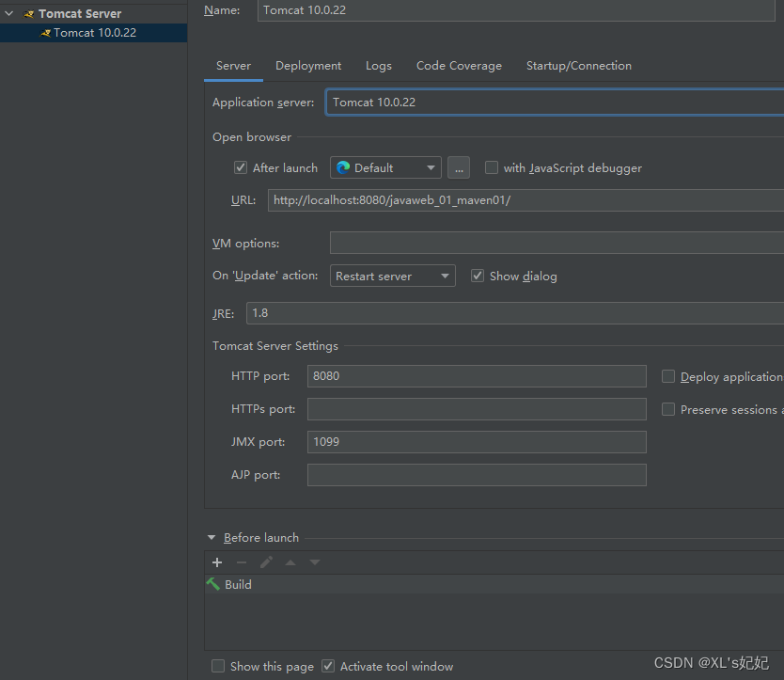Click the Tomcat icon beside Tomcat Server node
The width and height of the screenshot is (784, 680).
(x=29, y=14)
